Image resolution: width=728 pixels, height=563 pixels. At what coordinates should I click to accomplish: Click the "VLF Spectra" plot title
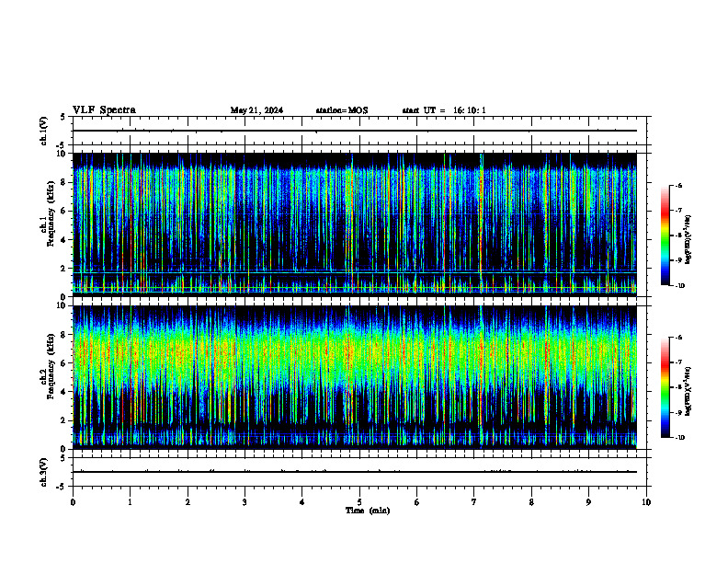click(104, 110)
